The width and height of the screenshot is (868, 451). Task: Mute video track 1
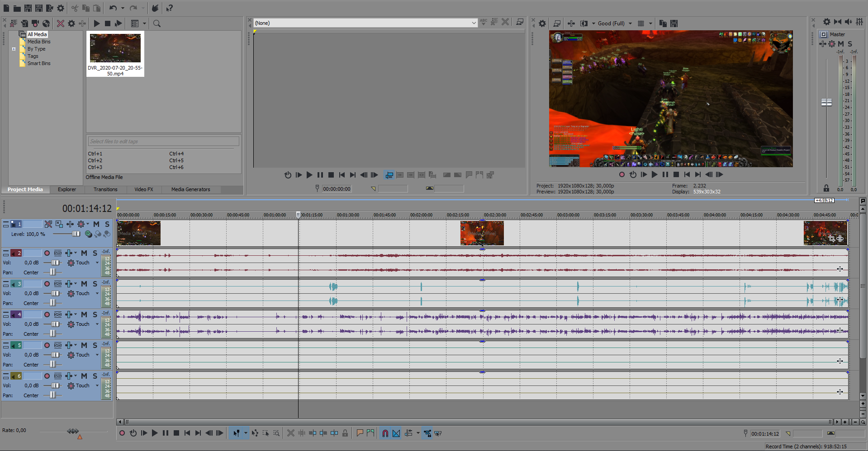(x=96, y=224)
